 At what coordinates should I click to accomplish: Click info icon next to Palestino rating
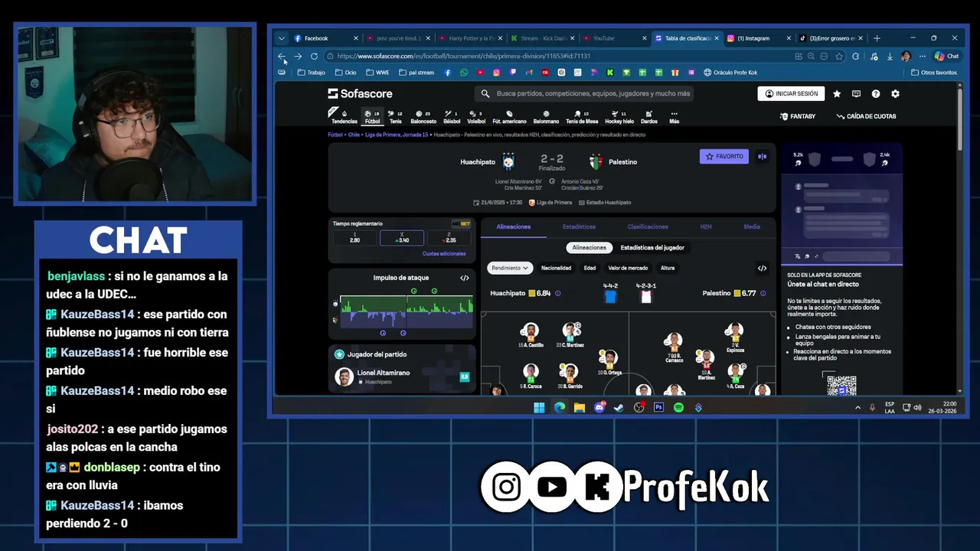[763, 293]
